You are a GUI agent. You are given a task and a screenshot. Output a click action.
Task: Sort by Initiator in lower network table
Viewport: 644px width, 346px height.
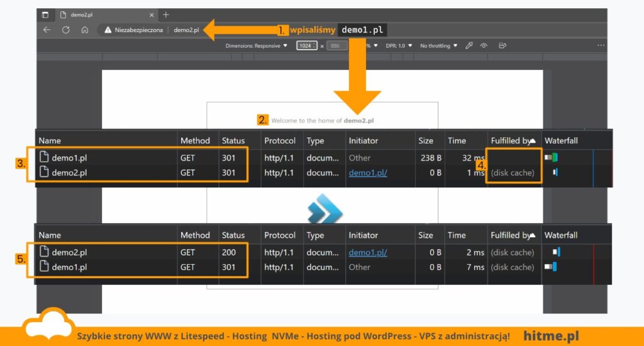click(363, 235)
